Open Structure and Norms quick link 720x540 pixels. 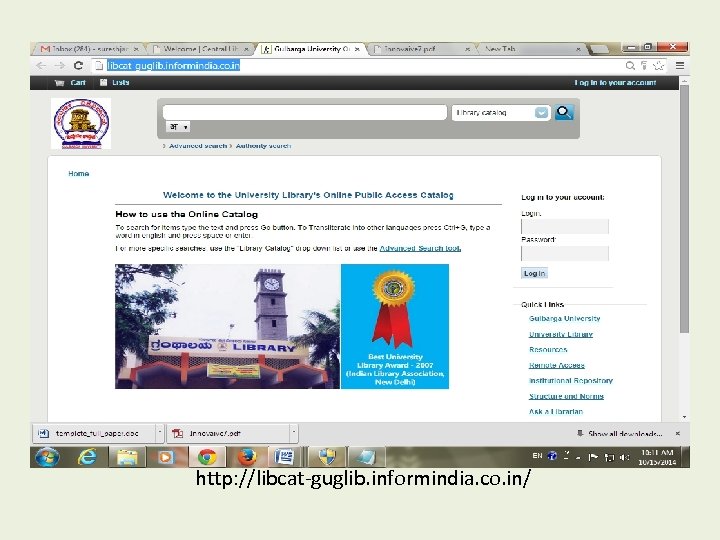tap(566, 396)
